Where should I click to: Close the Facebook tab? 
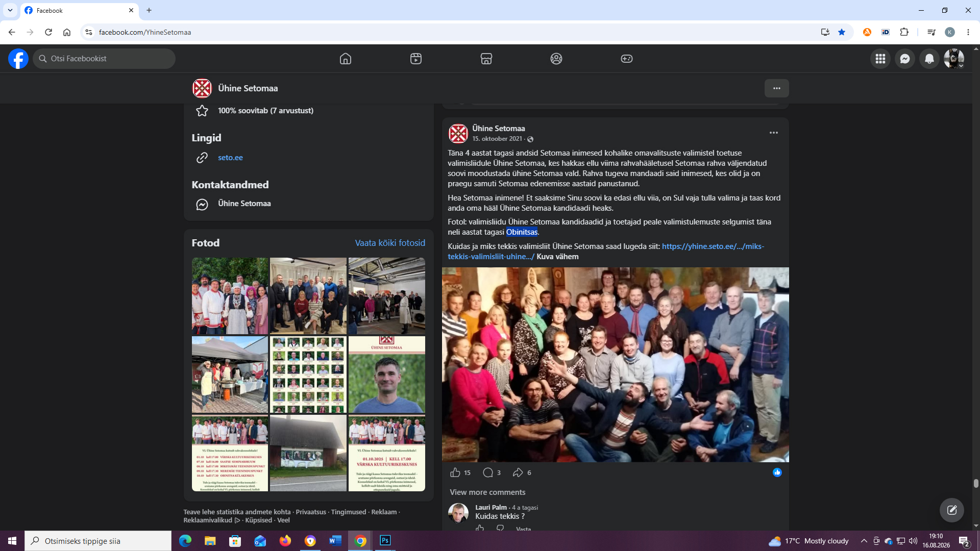[x=131, y=10]
